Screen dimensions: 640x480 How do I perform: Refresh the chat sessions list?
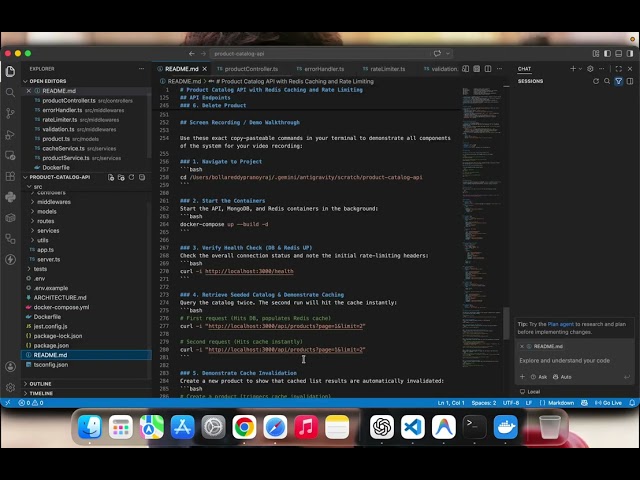[596, 81]
